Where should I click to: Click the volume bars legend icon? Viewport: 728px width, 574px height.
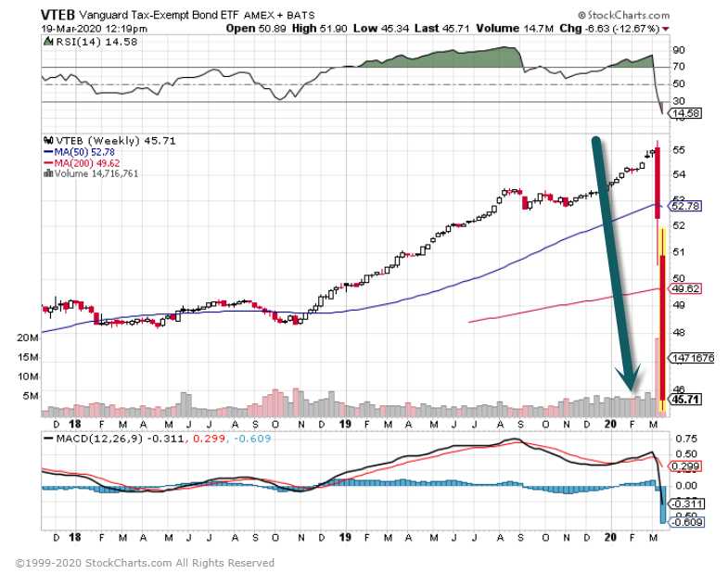(x=48, y=173)
